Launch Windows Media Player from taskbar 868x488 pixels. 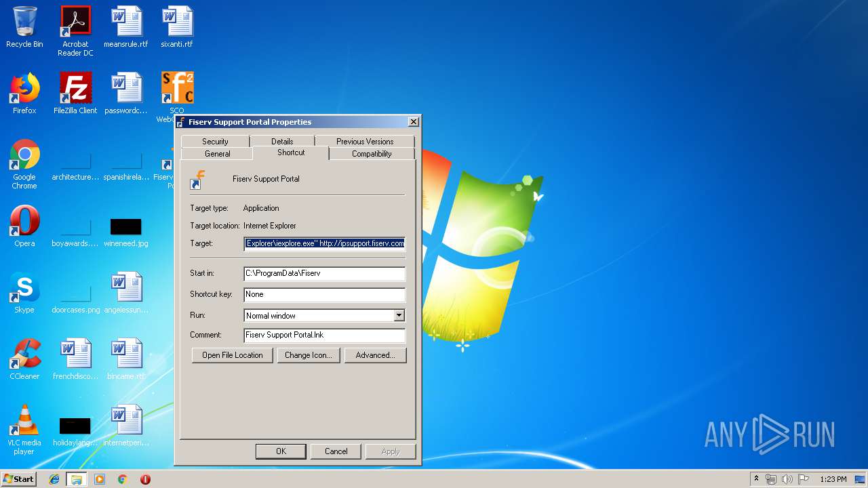click(x=100, y=479)
